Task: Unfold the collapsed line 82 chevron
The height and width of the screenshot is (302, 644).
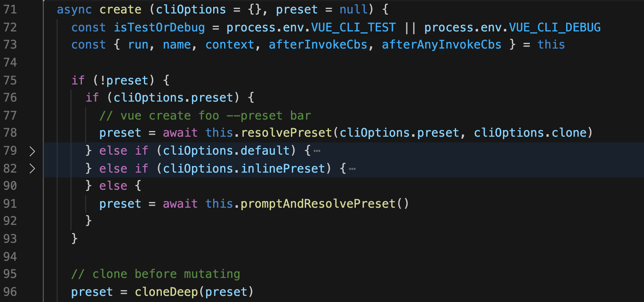Action: 32,169
